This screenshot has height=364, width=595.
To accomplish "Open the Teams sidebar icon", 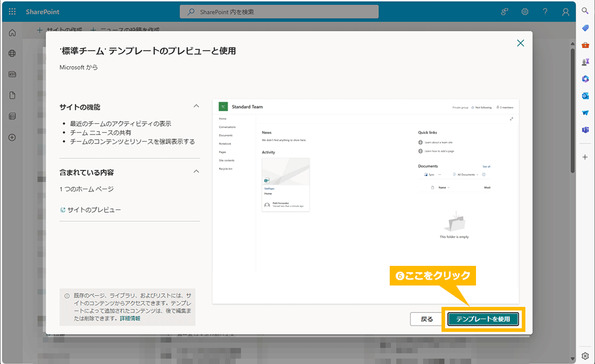I will [x=585, y=130].
